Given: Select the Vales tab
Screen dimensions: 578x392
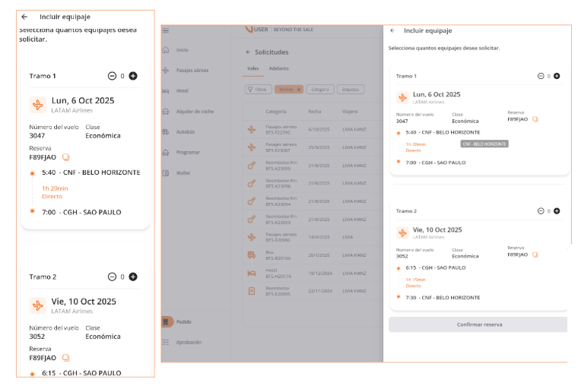Looking at the screenshot, I should coord(253,69).
